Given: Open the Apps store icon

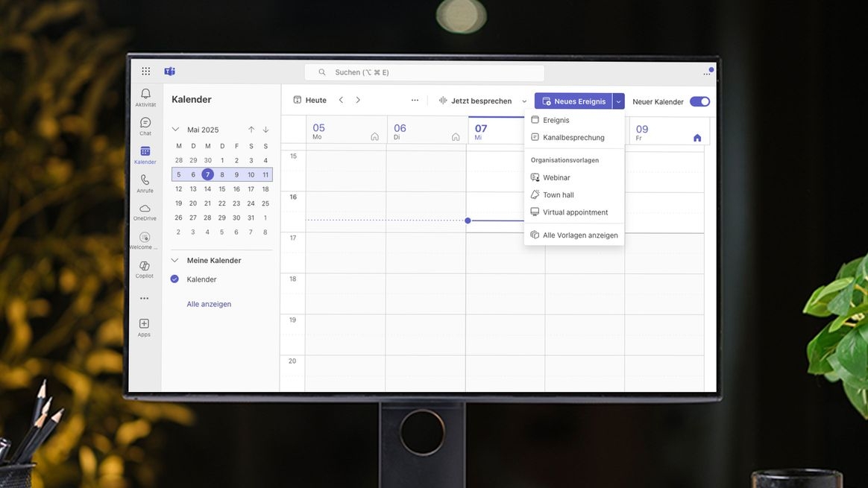Looking at the screenshot, I should (x=144, y=325).
